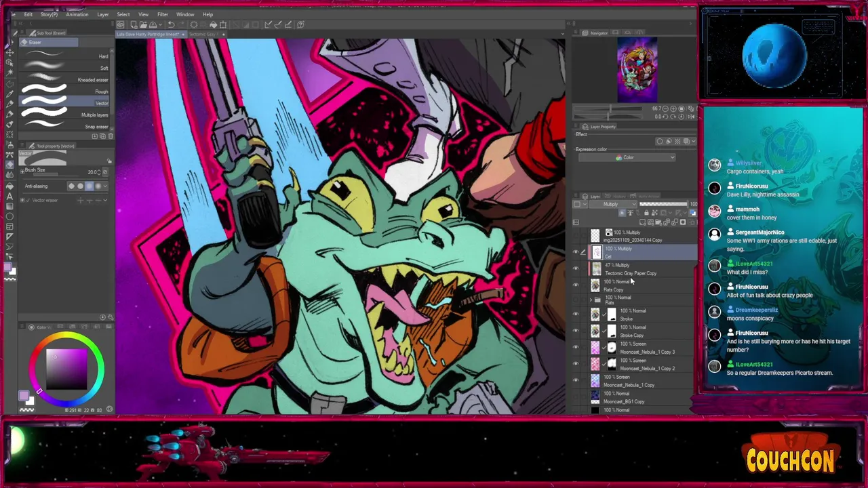
Task: Hide the Mooncast_Nebula_1 Copy 3 layer
Action: pos(576,347)
